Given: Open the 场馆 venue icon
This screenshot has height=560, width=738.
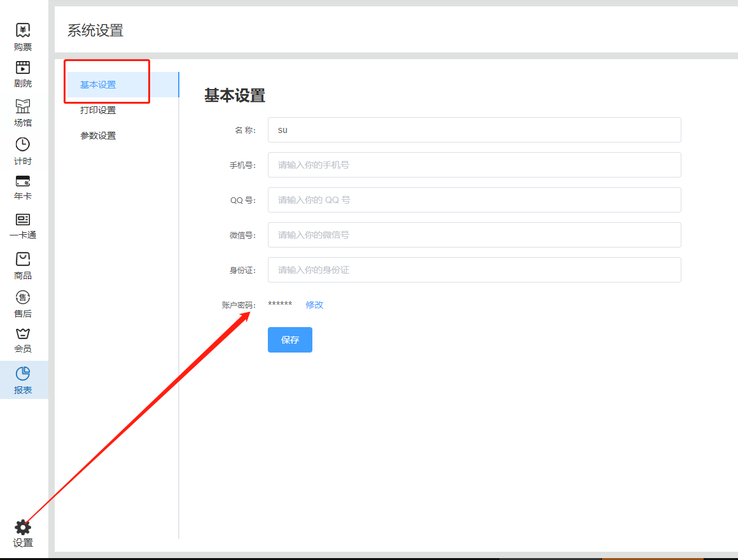Looking at the screenshot, I should (x=23, y=106).
